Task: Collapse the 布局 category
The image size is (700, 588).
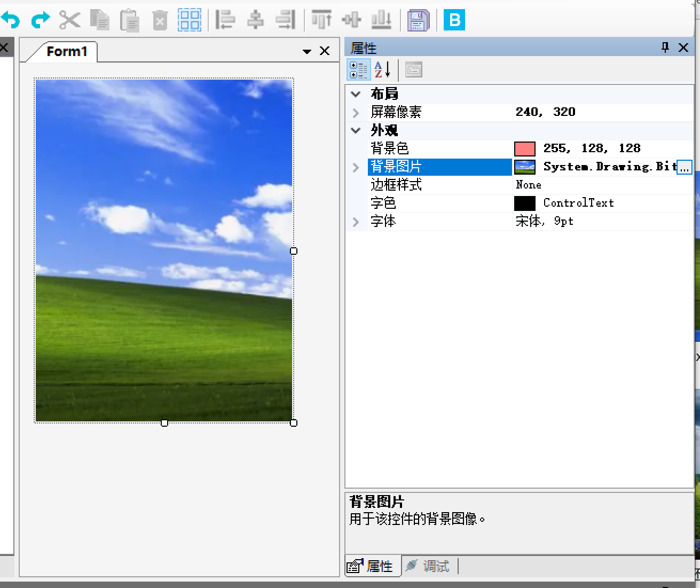Action: click(356, 94)
